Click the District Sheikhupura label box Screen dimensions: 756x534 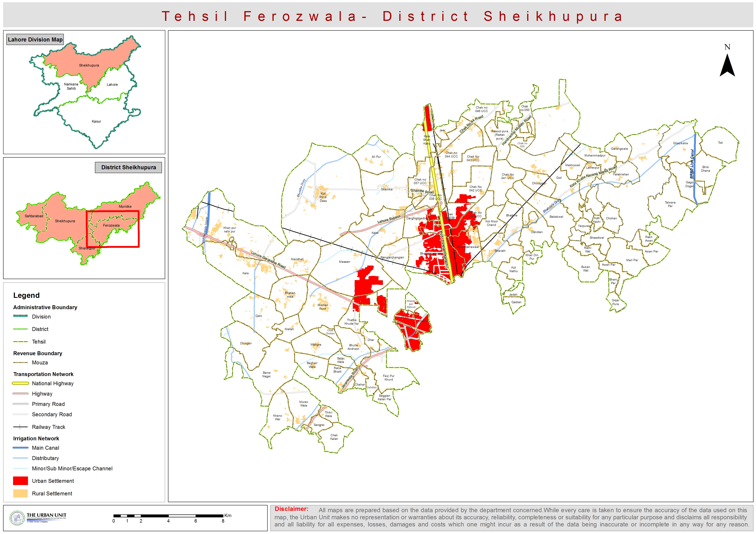point(128,167)
